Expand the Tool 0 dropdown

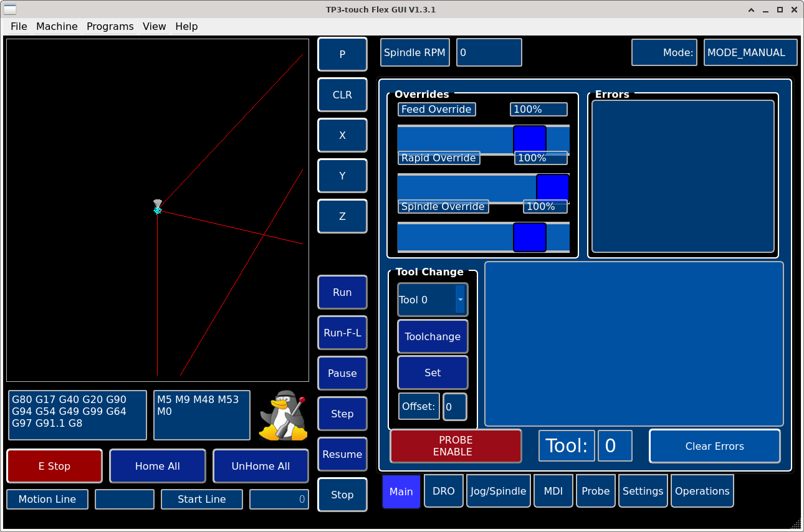click(x=460, y=300)
